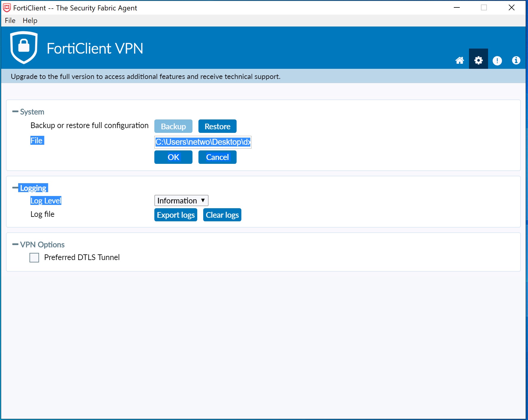Collapse the VPN Options section
The image size is (528, 420).
[x=15, y=245]
